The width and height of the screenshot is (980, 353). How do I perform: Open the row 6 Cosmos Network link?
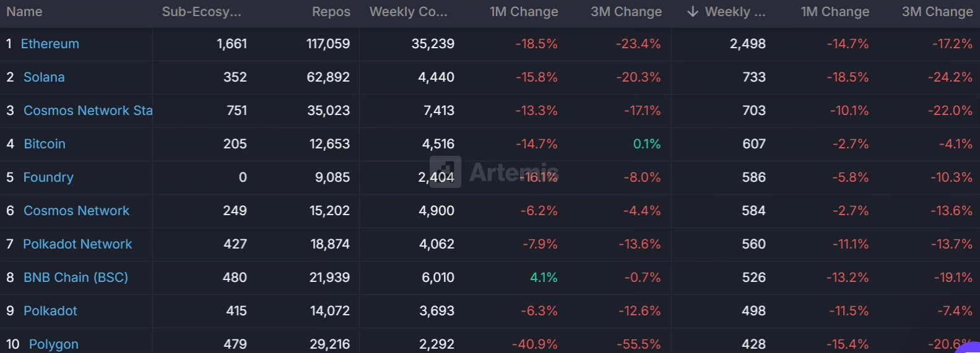click(76, 211)
